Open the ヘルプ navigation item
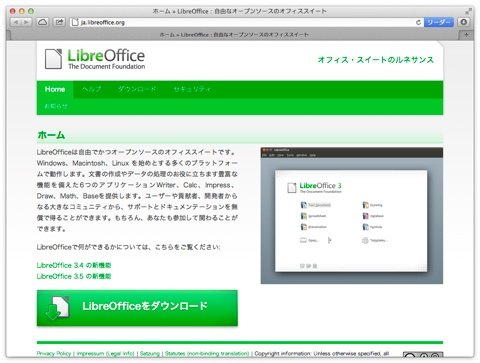This screenshot has width=480, height=363. click(x=92, y=89)
